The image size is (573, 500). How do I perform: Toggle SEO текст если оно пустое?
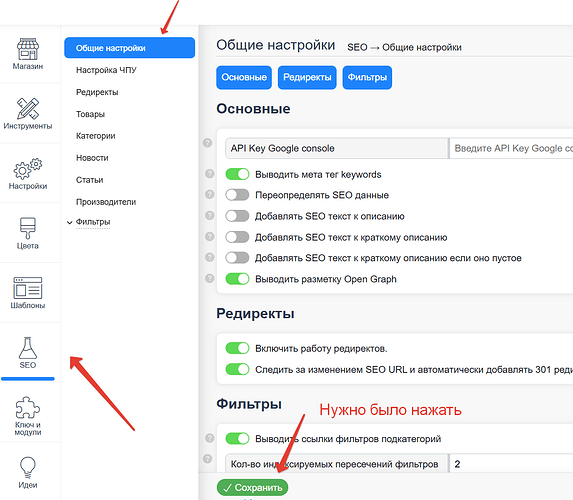point(237,258)
